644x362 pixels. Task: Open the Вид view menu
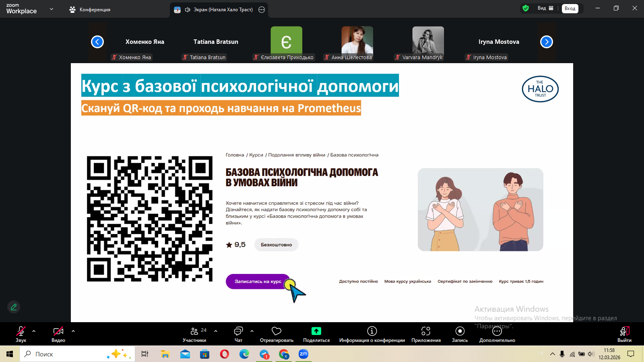tap(545, 8)
